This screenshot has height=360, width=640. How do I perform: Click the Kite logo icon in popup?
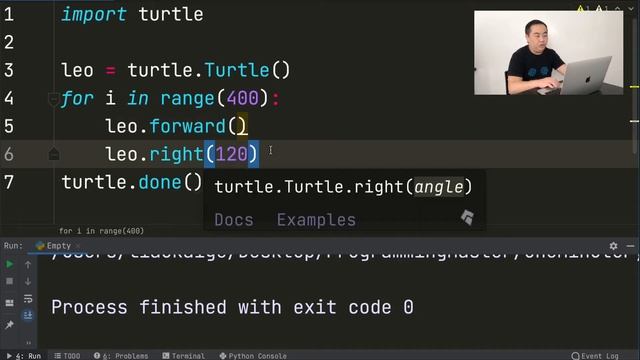[x=467, y=217]
